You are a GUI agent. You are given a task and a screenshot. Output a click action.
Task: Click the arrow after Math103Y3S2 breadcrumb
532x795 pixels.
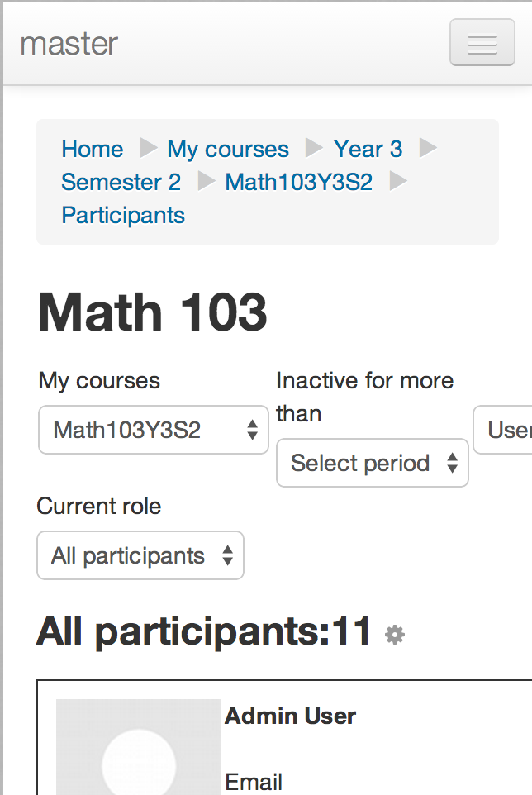pos(398,181)
